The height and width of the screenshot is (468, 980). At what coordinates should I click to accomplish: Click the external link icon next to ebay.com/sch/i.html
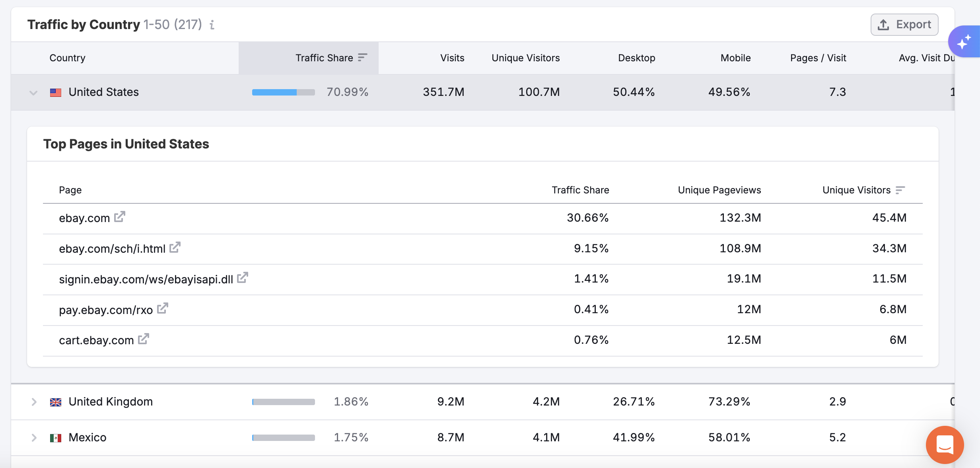click(175, 247)
